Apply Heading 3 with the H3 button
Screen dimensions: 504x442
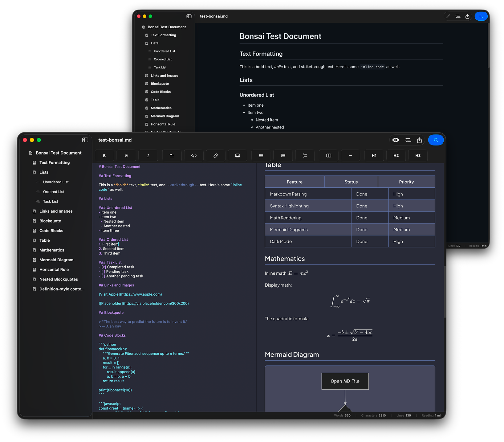(x=418, y=156)
